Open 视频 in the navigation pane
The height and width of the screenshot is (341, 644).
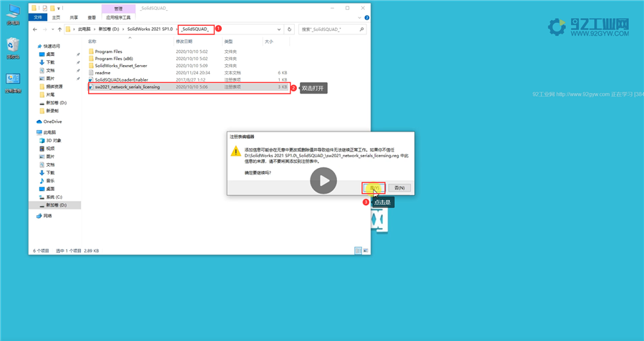coord(50,149)
